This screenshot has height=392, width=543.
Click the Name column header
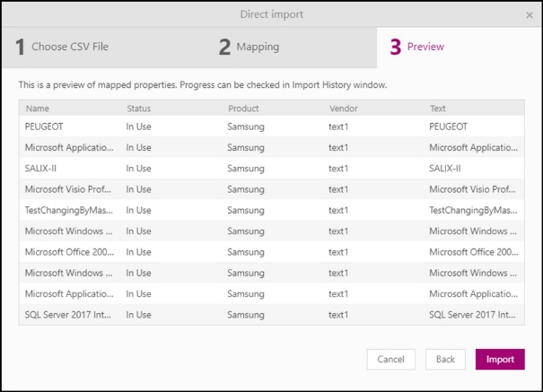point(38,109)
